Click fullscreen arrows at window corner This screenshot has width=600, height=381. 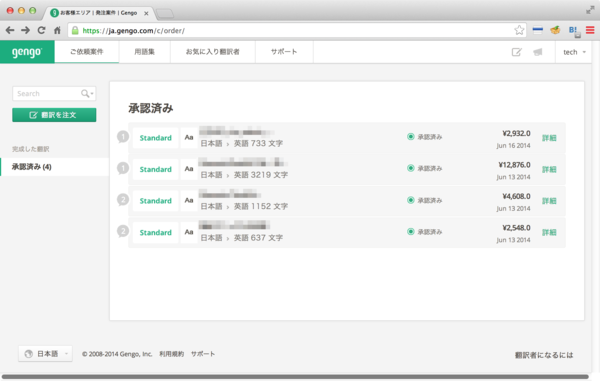point(590,10)
